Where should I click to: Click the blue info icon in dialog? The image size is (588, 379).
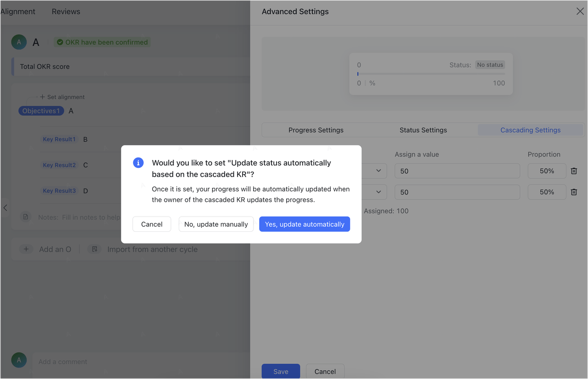point(138,163)
